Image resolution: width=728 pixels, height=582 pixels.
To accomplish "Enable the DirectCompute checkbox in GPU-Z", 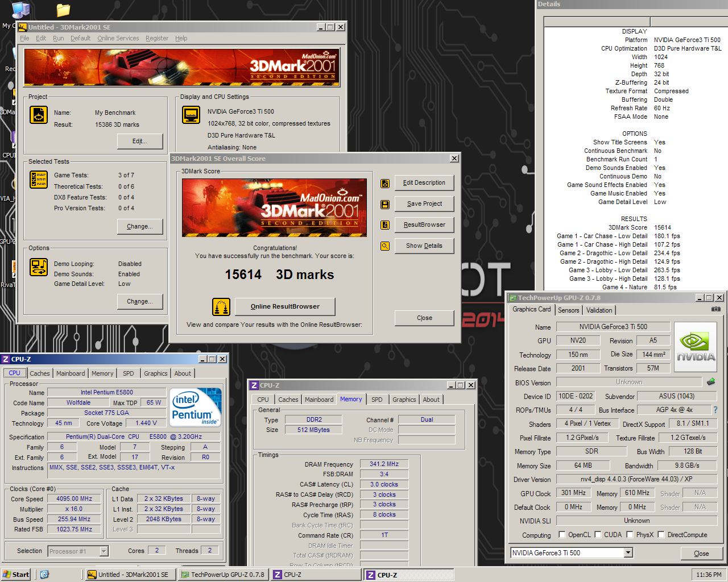I will coord(661,535).
